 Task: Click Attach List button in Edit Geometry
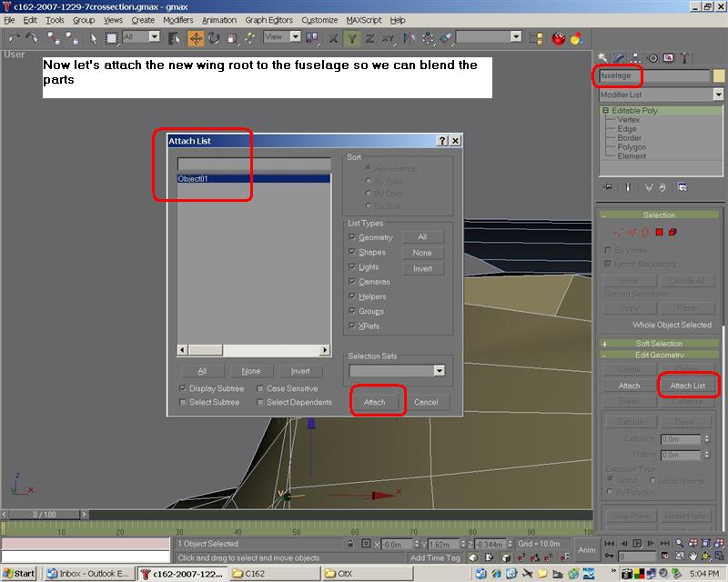(x=687, y=386)
